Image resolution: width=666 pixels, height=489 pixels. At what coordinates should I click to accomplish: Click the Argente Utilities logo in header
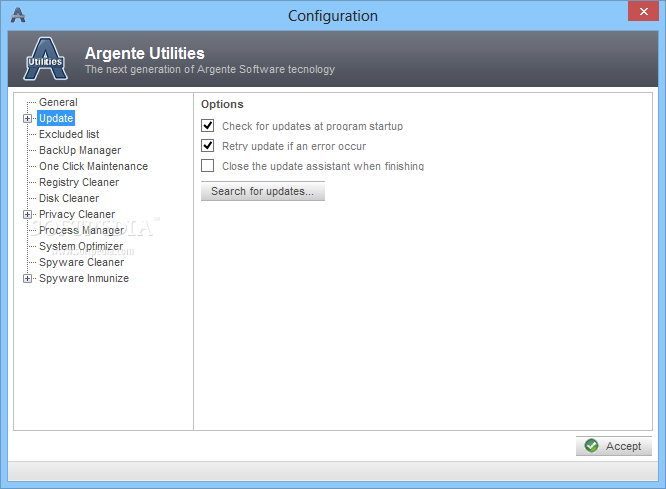pos(45,59)
